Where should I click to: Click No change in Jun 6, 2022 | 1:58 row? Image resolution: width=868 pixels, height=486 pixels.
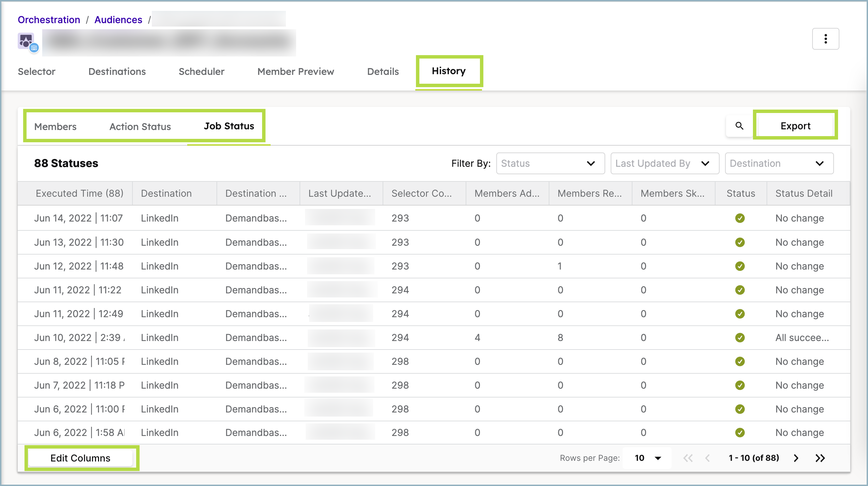800,433
